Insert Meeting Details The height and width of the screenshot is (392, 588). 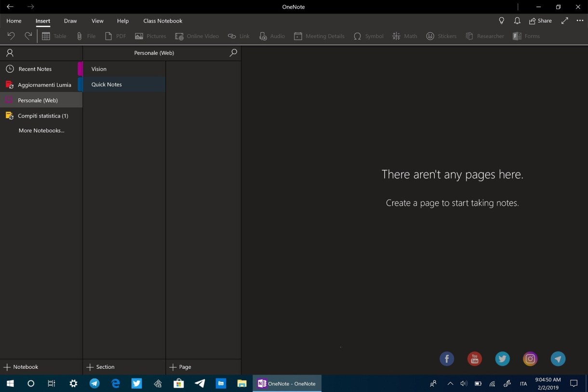[319, 36]
